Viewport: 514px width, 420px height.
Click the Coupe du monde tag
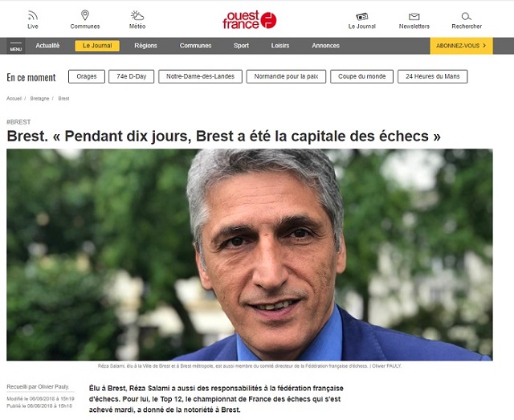pos(361,76)
